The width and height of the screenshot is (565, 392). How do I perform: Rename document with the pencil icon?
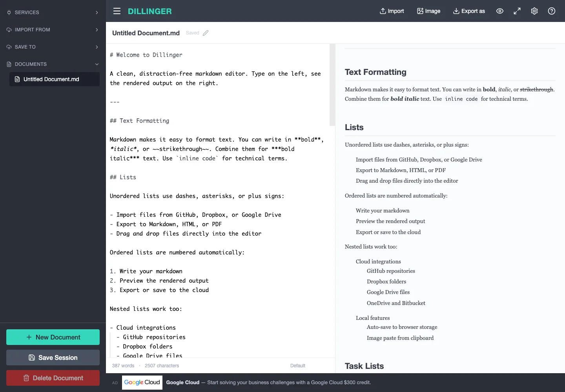pyautogui.click(x=206, y=33)
